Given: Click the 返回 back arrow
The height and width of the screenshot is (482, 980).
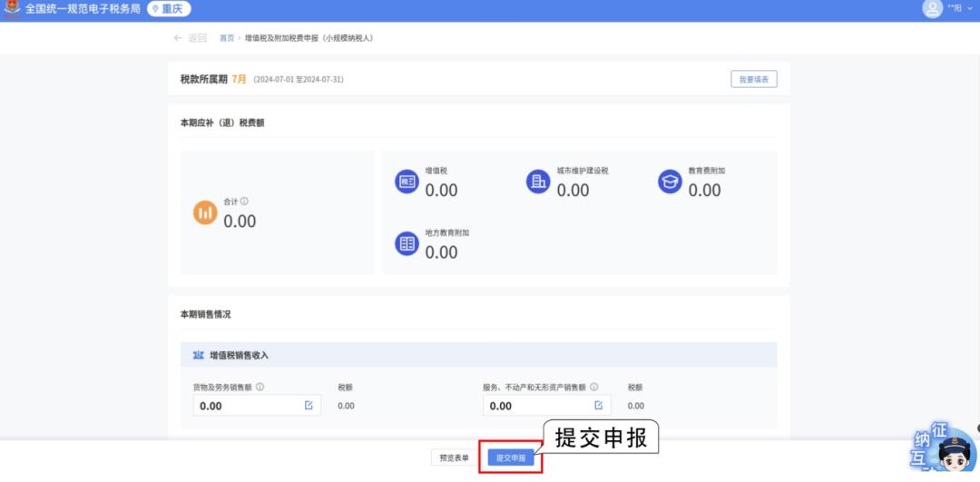Looking at the screenshot, I should (x=178, y=38).
